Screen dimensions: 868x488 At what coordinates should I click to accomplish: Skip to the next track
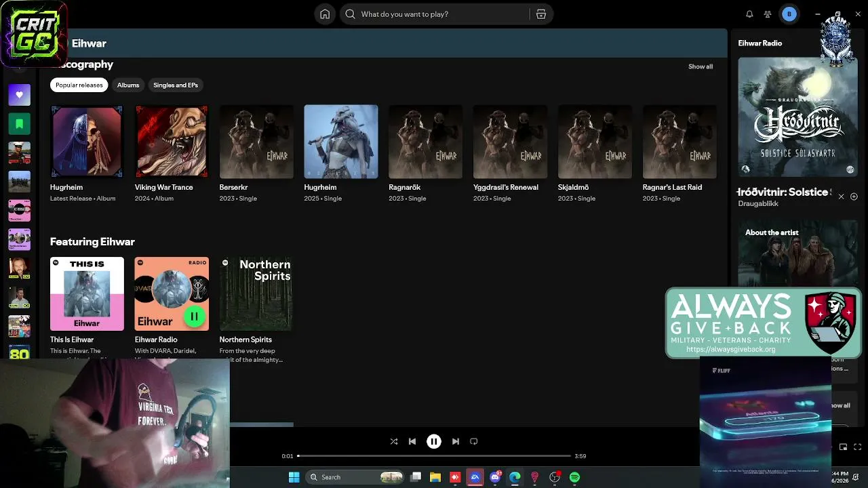[x=456, y=441]
